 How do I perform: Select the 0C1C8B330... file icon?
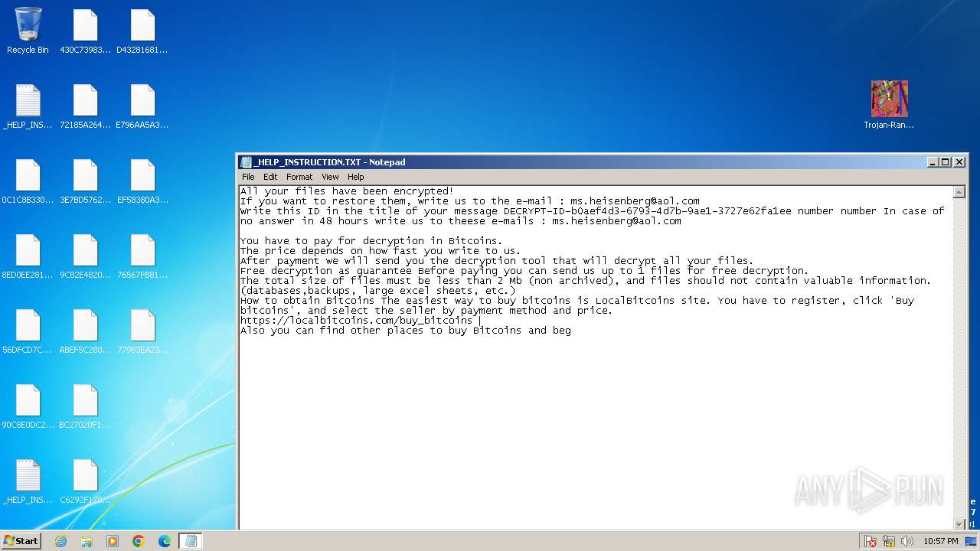coord(28,181)
